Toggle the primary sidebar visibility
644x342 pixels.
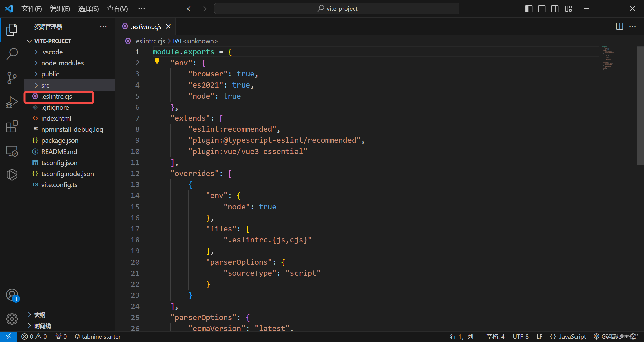528,9
